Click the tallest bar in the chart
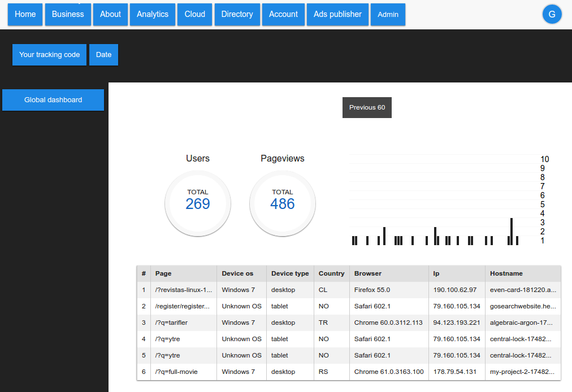This screenshot has width=572, height=392. pyautogui.click(x=511, y=232)
